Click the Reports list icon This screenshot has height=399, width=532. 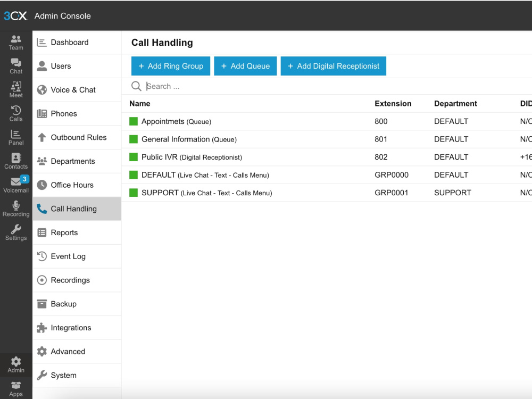tap(41, 232)
